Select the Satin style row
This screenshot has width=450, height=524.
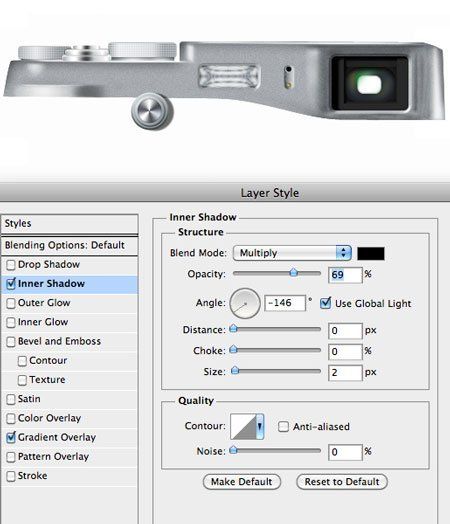click(x=69, y=399)
